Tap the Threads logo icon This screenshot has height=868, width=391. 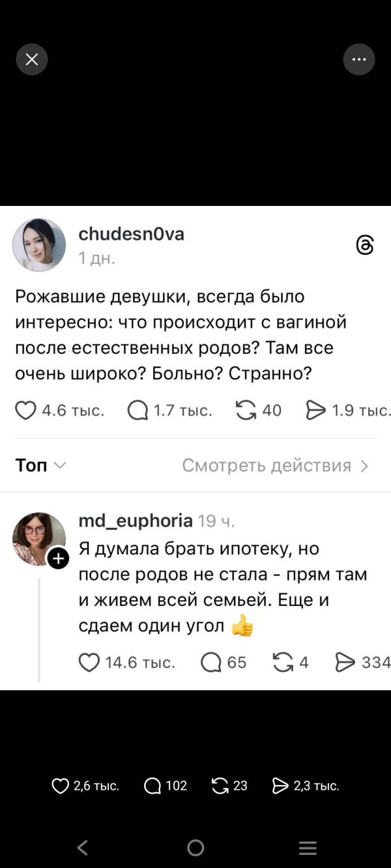365,245
